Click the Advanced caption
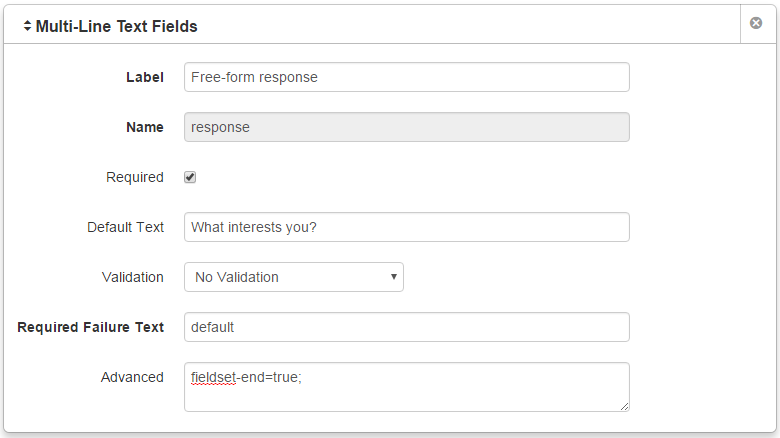 tap(132, 377)
